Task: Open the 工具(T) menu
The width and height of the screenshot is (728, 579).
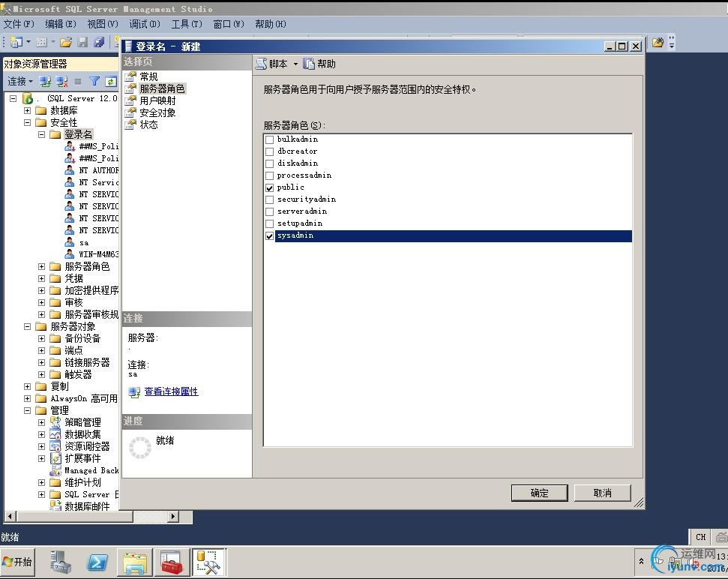Action: [187, 24]
